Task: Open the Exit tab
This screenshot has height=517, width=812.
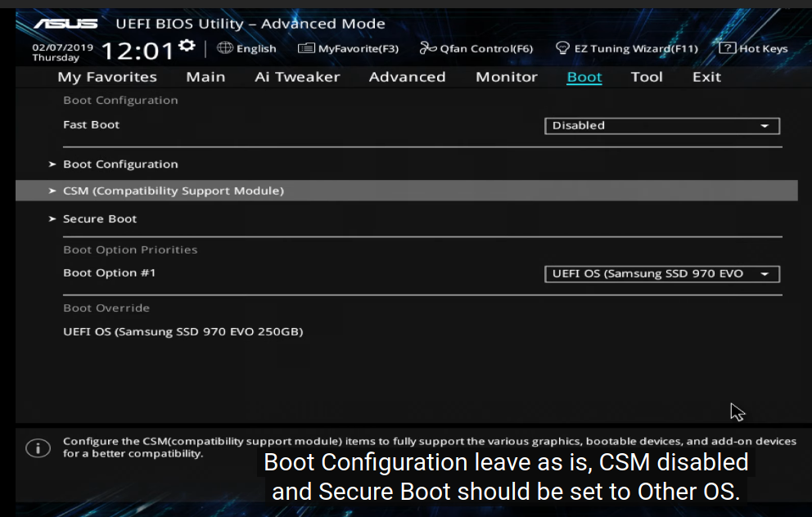Action: [706, 77]
